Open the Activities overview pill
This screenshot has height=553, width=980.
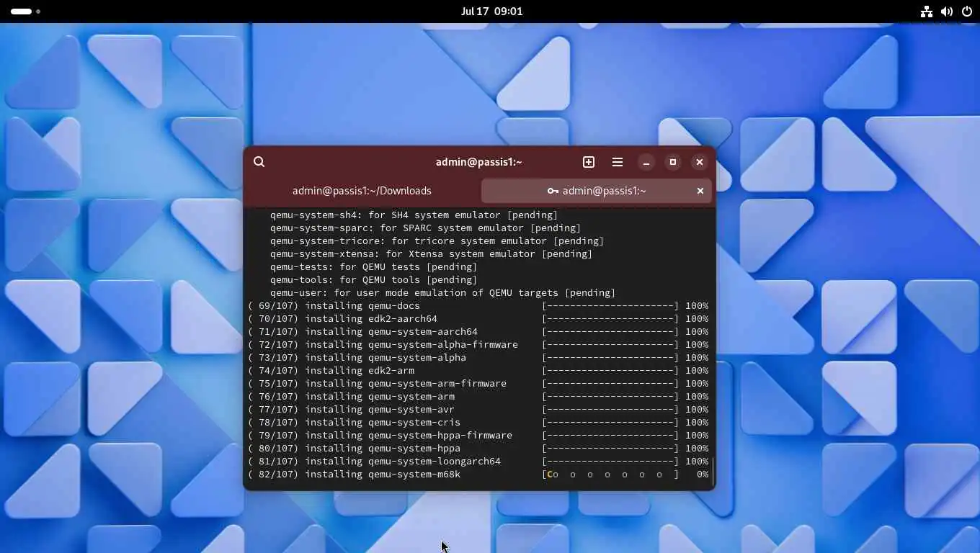[x=25, y=12]
